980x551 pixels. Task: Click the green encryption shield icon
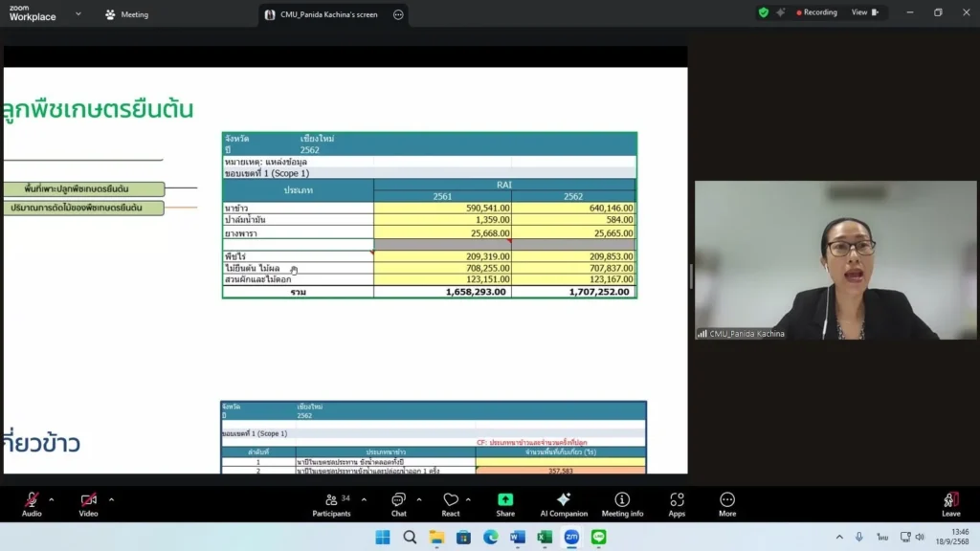pos(763,12)
